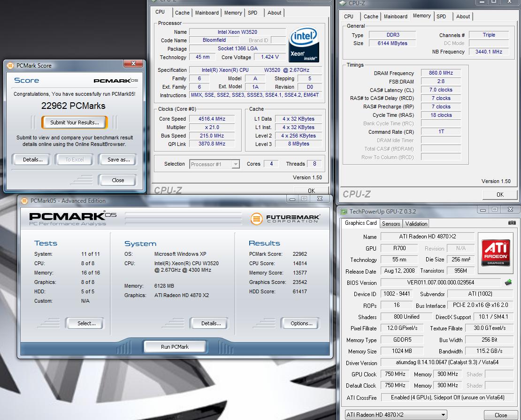Screen dimensions: 521x420
Task: Click the ATI Radeon logo in GPU-Z
Action: point(496,252)
